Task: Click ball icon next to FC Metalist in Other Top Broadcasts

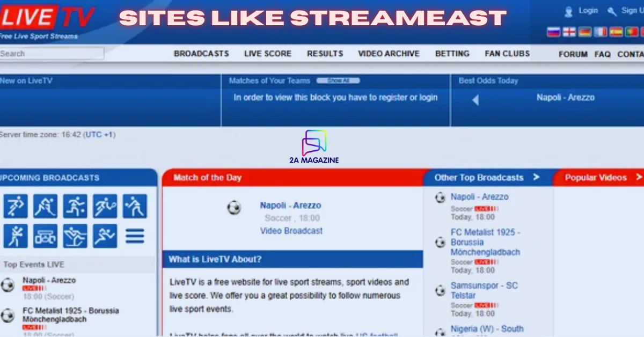Action: click(x=440, y=243)
